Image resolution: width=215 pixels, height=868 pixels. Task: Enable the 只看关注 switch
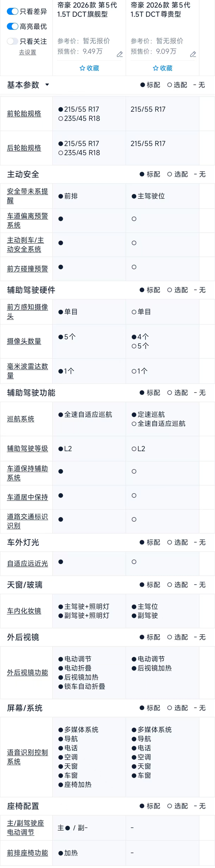[12, 41]
